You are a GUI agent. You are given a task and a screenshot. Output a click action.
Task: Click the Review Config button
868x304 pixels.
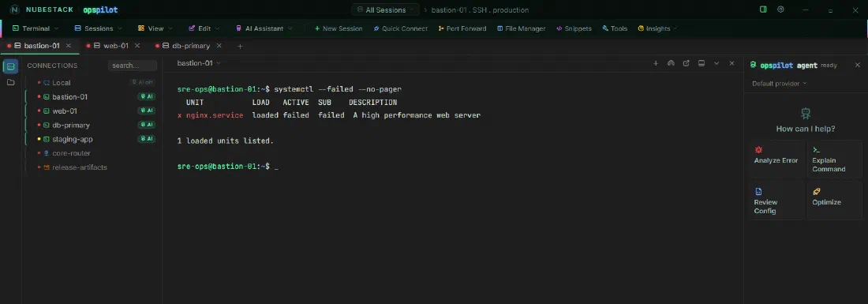[776, 201]
